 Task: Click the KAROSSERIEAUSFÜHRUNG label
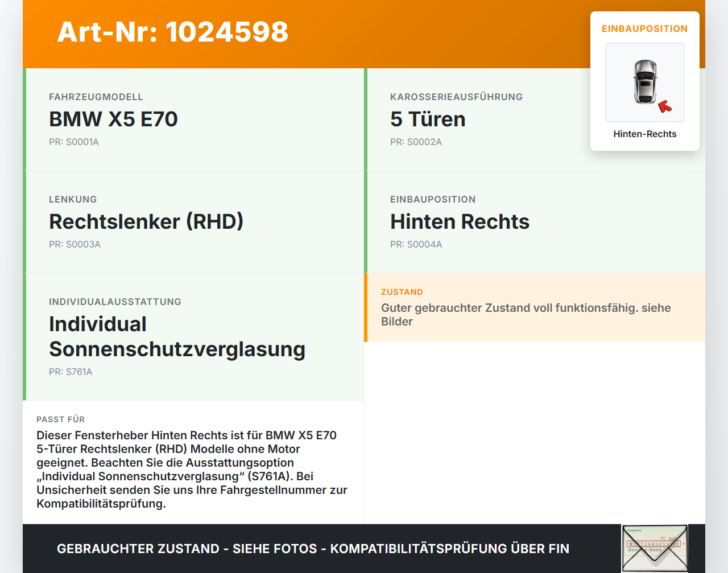[x=456, y=97]
